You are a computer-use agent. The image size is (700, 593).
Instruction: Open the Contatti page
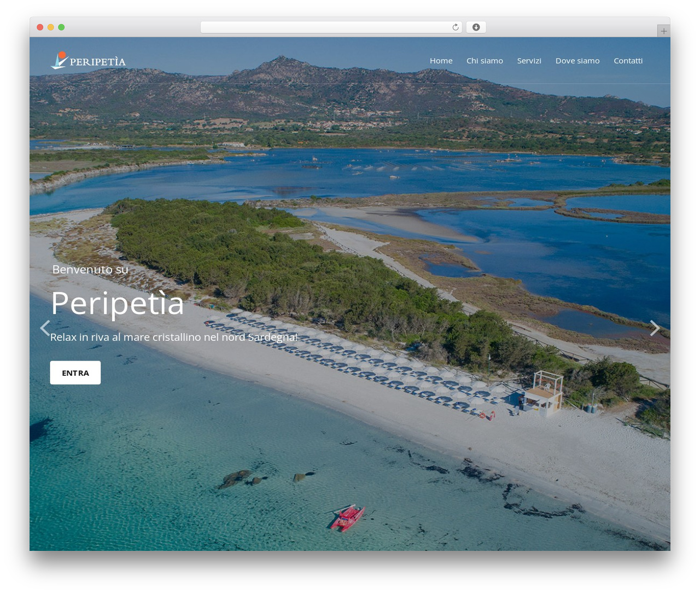pyautogui.click(x=628, y=61)
